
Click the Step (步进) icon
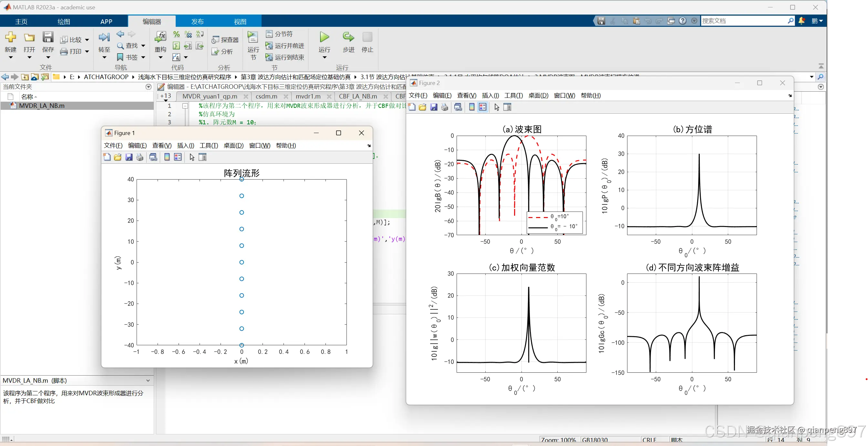pos(348,37)
